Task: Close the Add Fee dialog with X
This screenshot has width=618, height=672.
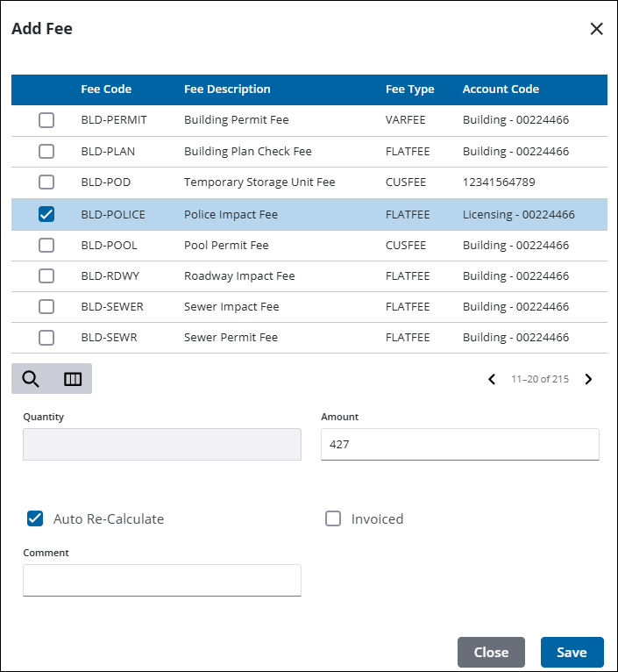Action: 596,29
